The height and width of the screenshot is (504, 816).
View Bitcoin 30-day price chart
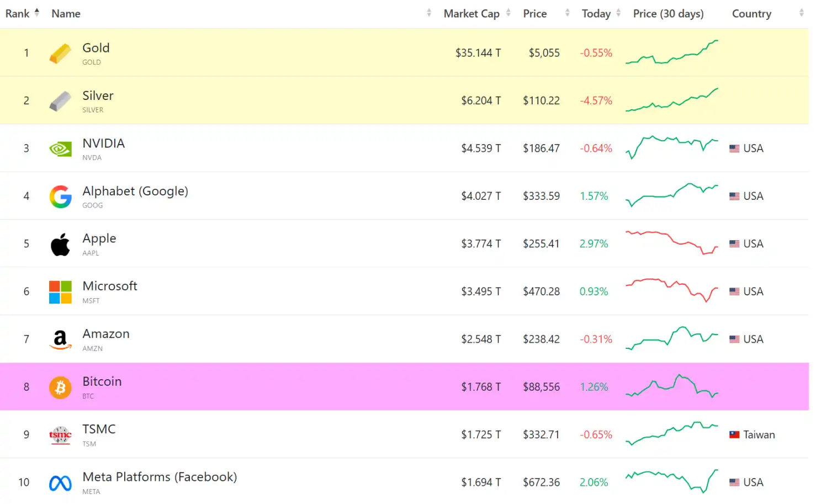(671, 386)
